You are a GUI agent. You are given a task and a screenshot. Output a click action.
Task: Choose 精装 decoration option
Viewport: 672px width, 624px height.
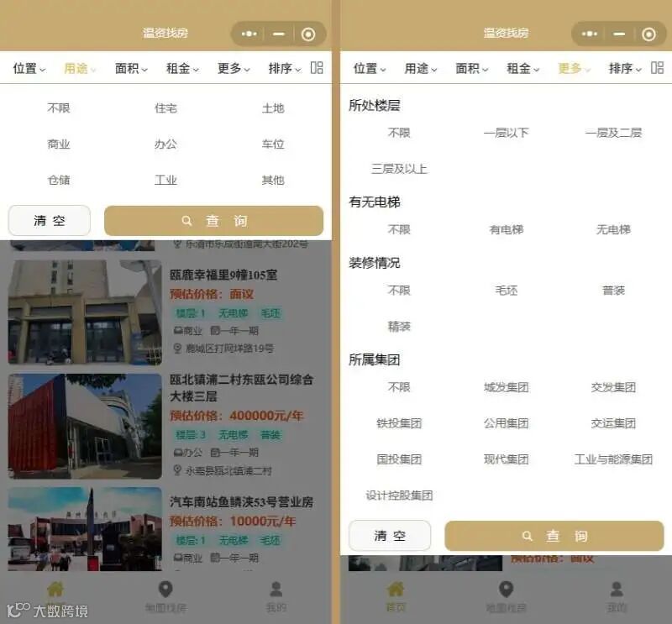coord(399,327)
